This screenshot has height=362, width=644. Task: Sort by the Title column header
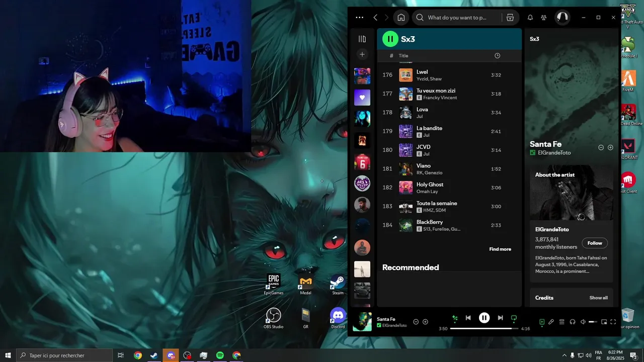(404, 56)
